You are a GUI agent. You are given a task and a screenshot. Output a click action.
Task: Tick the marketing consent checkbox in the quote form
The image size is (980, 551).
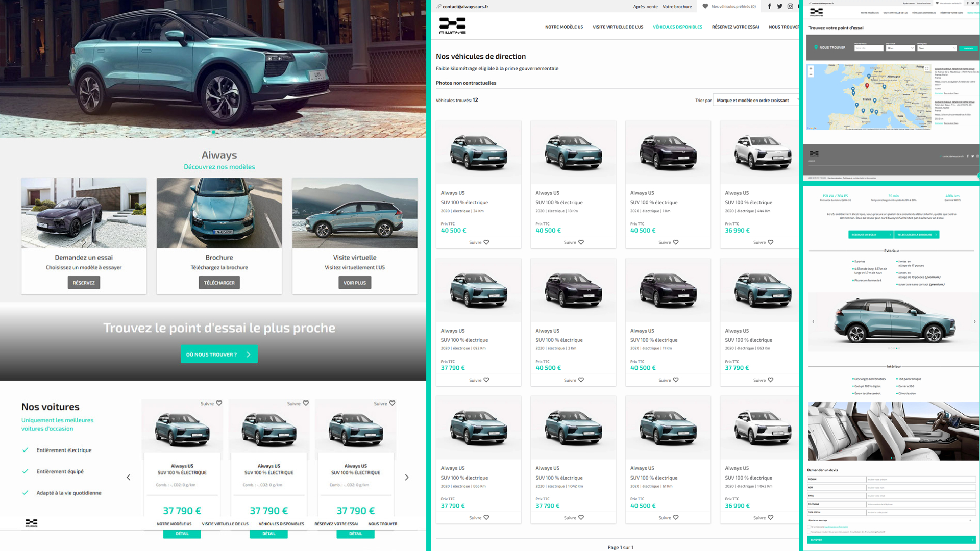click(808, 532)
